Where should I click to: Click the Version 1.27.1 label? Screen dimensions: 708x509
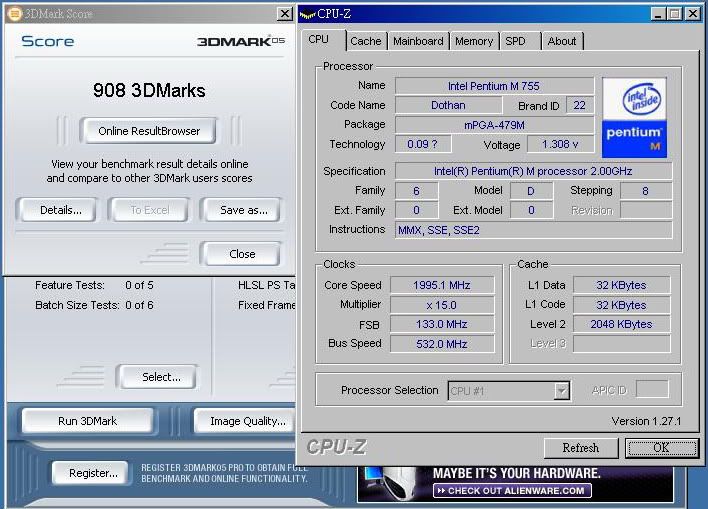coord(646,421)
